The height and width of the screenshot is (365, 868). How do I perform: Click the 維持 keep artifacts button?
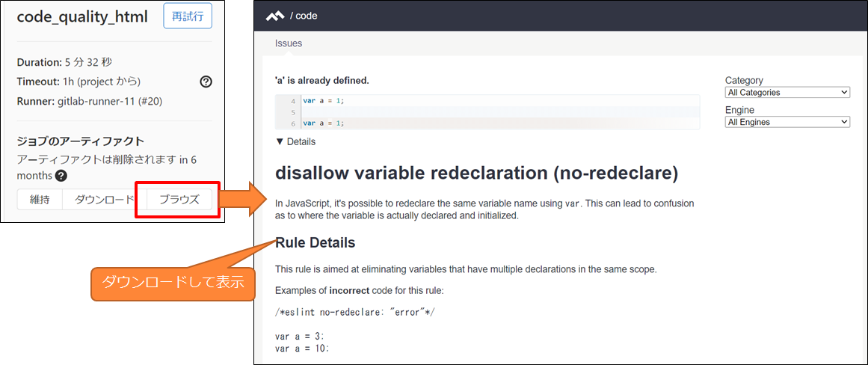click(x=40, y=200)
